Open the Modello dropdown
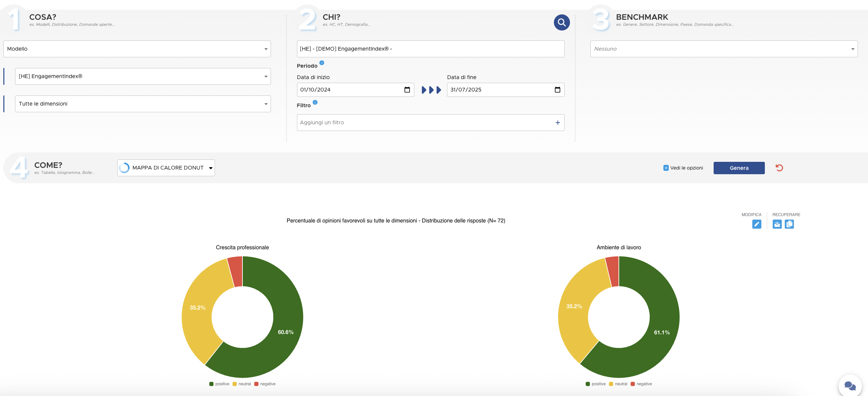Viewport: 868px width, 396px height. point(137,49)
